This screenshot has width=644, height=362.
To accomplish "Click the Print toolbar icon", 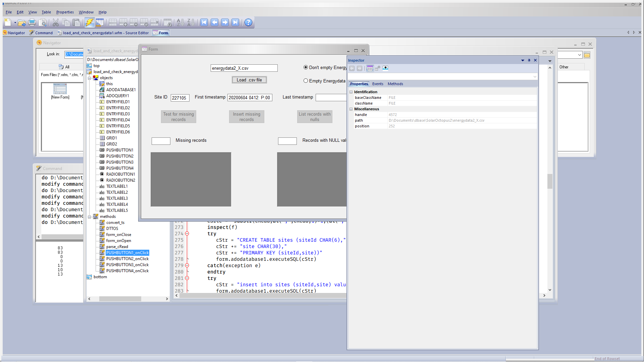I will [x=32, y=22].
